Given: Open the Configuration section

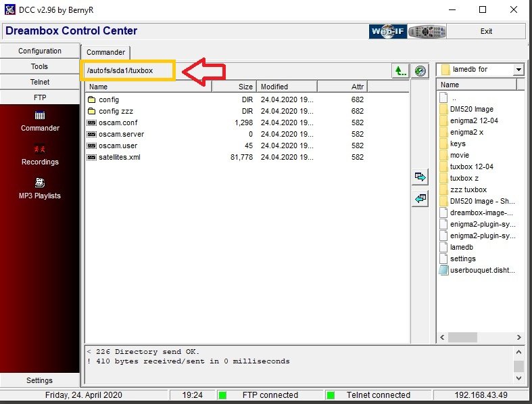Looking at the screenshot, I should click(40, 51).
